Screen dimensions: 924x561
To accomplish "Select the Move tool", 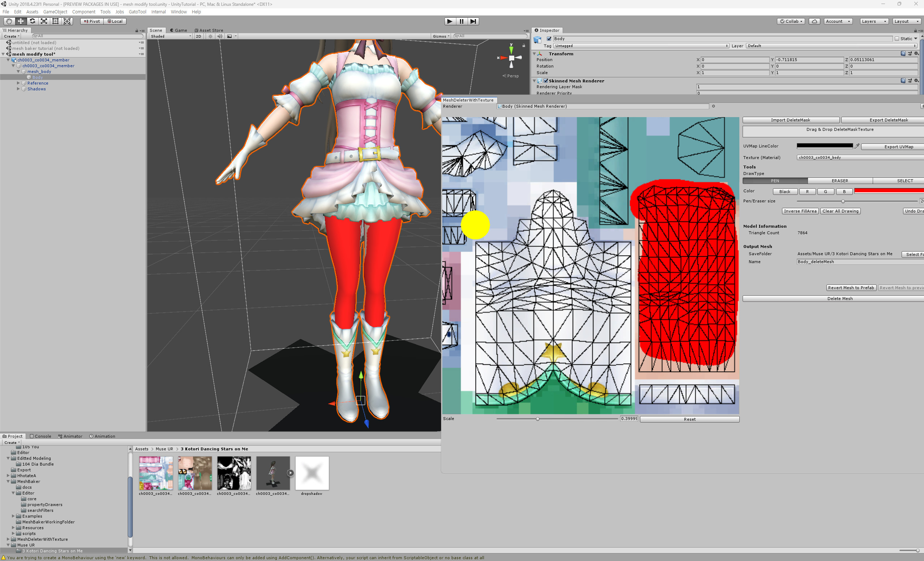I will tap(21, 21).
